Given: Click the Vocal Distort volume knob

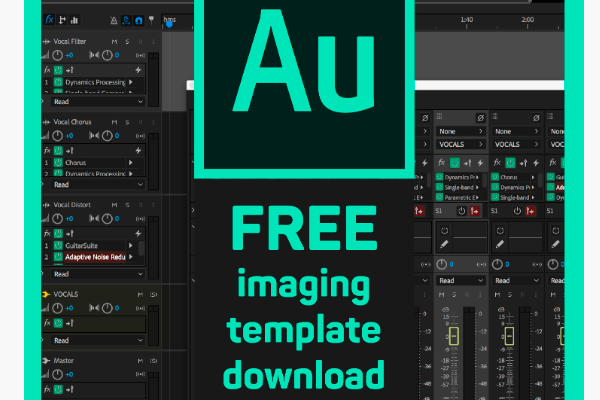Looking at the screenshot, I should point(57,219).
